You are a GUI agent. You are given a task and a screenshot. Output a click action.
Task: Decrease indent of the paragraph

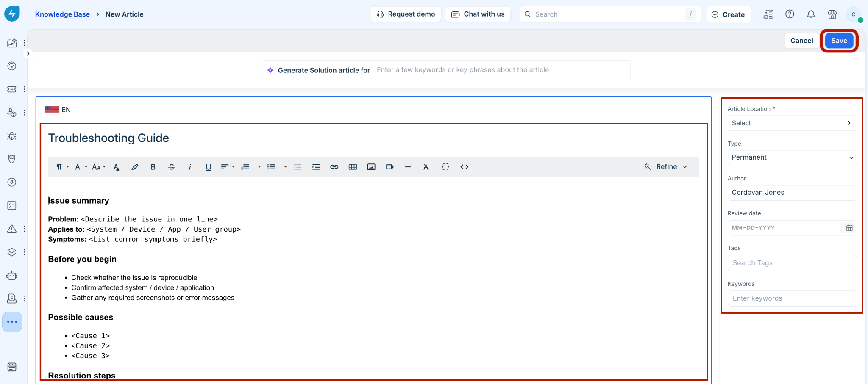click(x=298, y=167)
